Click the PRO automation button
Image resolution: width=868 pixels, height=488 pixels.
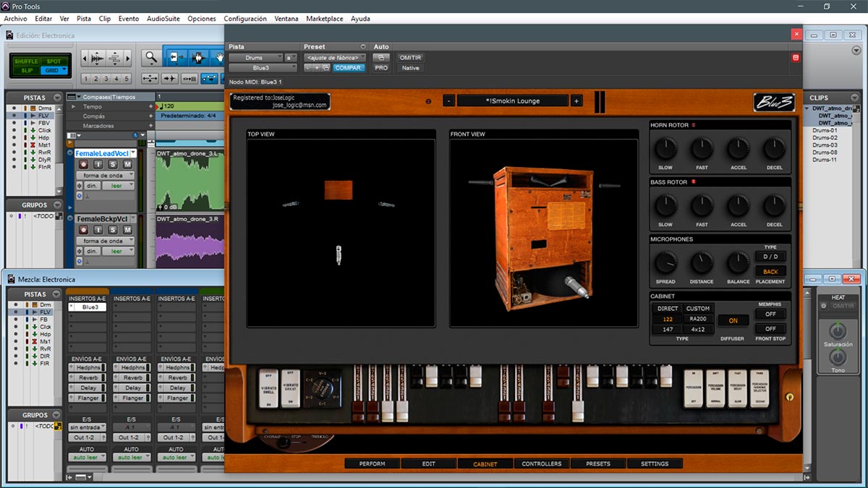click(381, 68)
